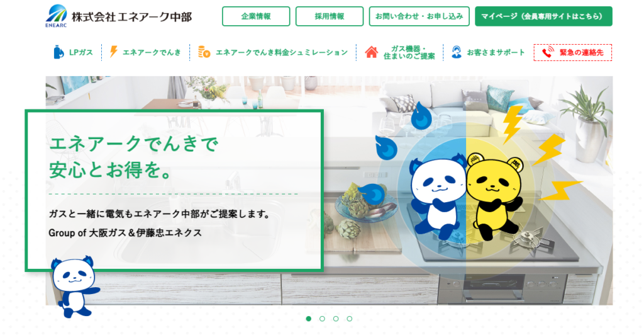Select the third carousel slide dot
Image resolution: width=644 pixels, height=335 pixels.
pos(336,319)
